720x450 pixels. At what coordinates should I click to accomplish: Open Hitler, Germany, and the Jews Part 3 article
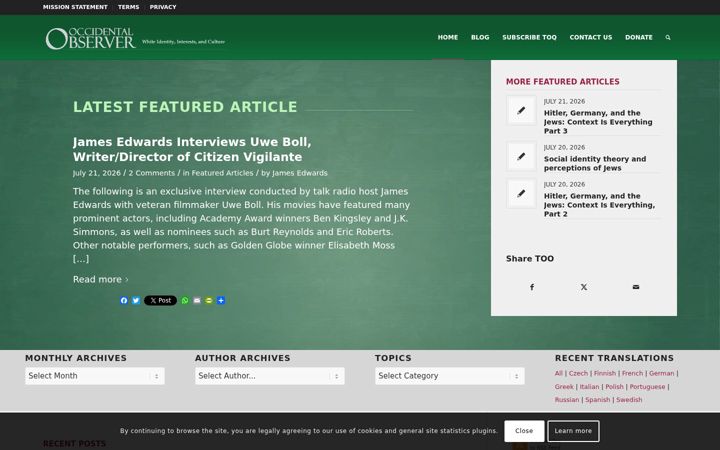pos(598,122)
